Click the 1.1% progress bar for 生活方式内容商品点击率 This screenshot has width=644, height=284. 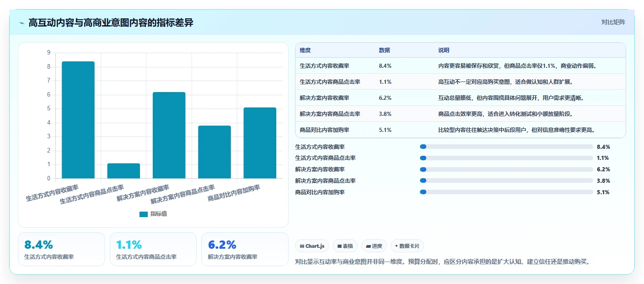point(506,158)
